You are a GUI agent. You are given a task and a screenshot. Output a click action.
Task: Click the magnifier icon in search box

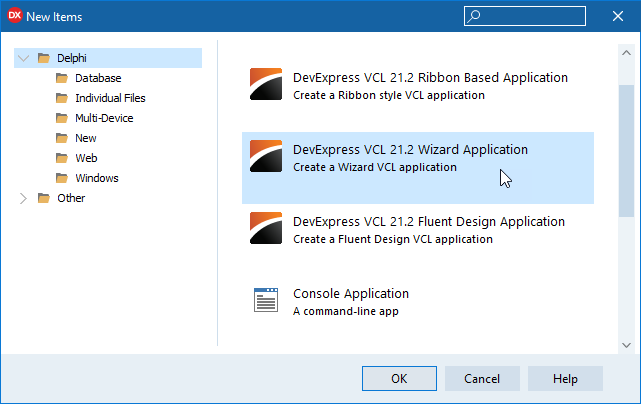coord(474,16)
